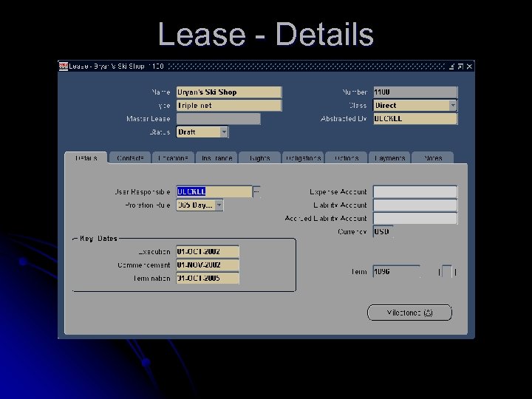
Task: Click the Milestones button
Action: click(x=409, y=313)
